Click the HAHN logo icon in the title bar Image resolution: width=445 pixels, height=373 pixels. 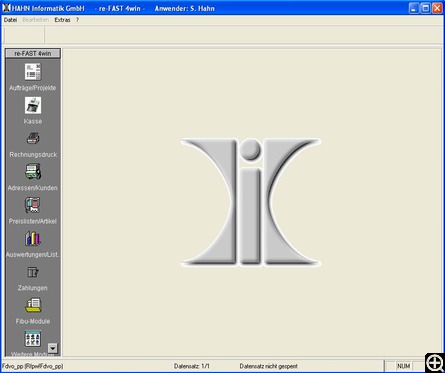coord(6,8)
